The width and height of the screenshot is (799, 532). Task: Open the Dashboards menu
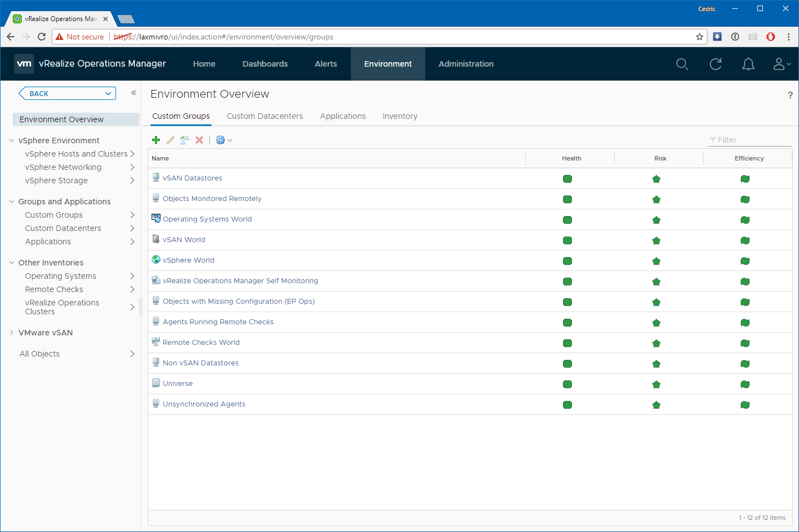coord(265,64)
